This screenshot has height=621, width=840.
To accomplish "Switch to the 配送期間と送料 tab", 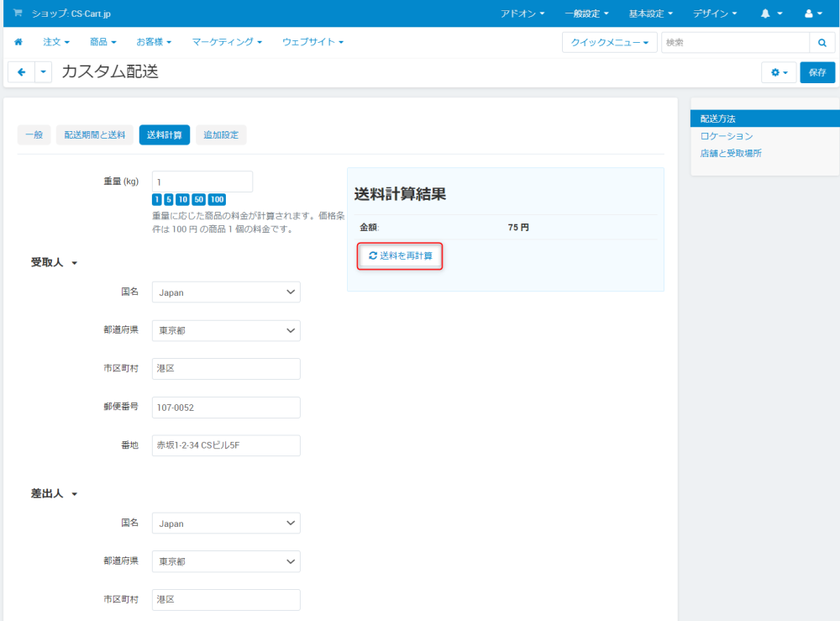I will (x=95, y=135).
